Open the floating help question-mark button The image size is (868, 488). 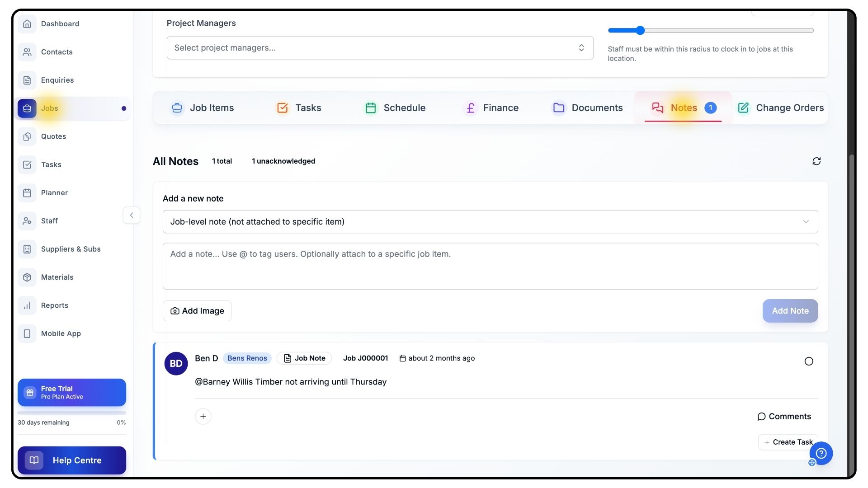point(821,453)
